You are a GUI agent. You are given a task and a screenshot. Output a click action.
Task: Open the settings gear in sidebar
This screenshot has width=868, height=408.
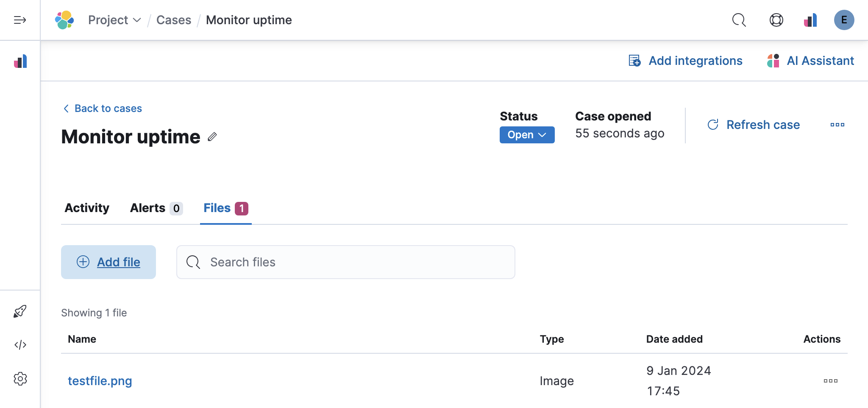tap(20, 379)
